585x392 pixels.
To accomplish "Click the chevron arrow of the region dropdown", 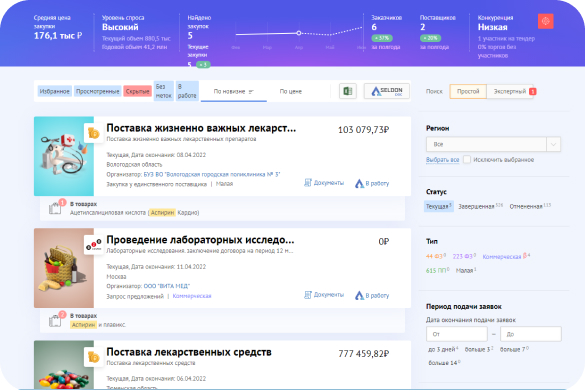I will click(553, 144).
